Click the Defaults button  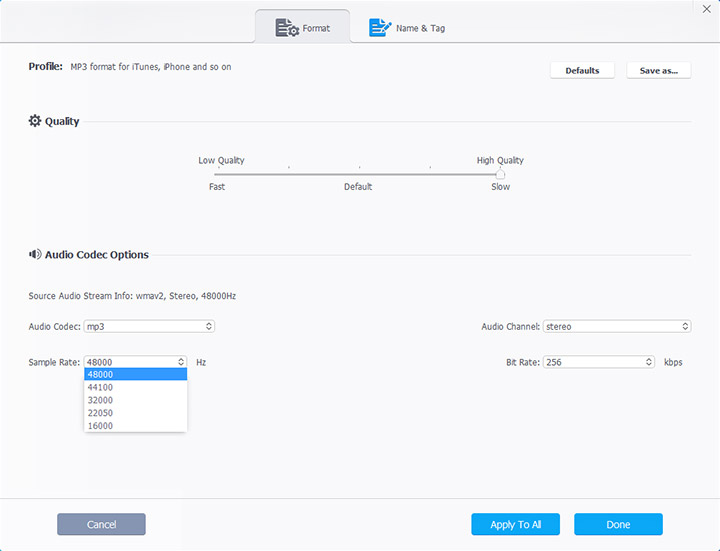coord(582,70)
